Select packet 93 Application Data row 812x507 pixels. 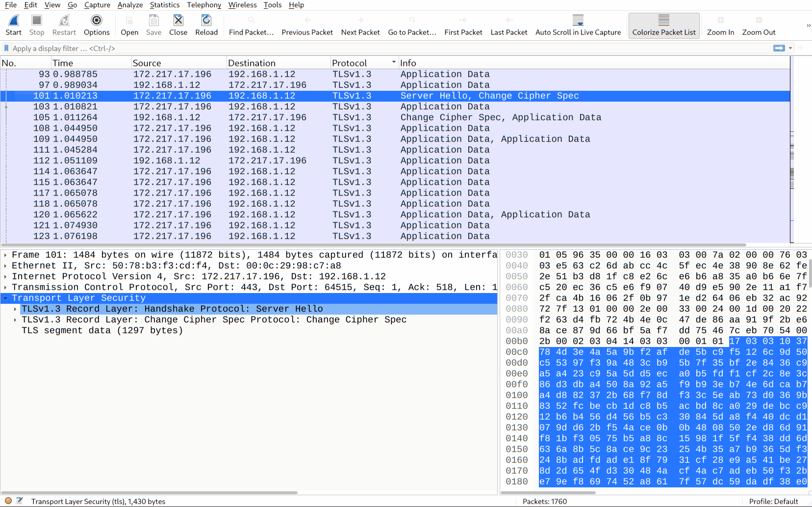pyautogui.click(x=395, y=74)
